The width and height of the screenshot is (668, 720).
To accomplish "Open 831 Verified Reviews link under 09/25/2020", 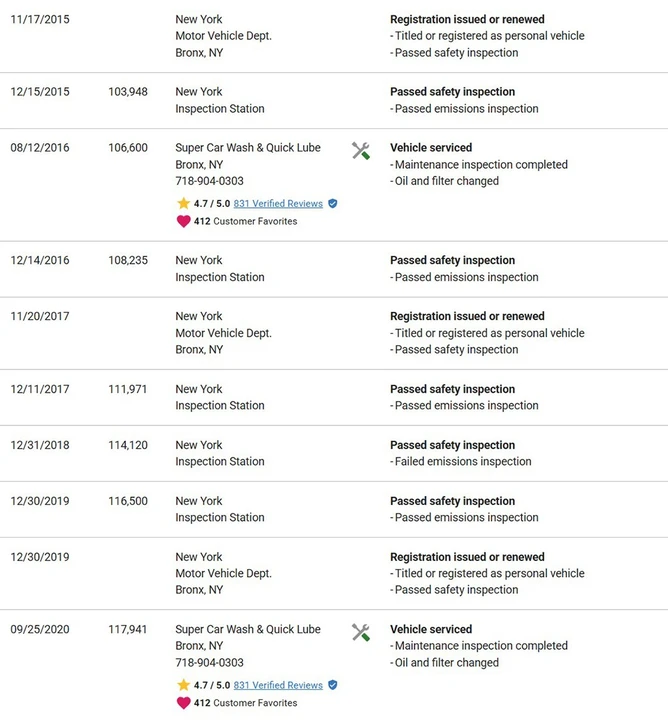I will (278, 685).
